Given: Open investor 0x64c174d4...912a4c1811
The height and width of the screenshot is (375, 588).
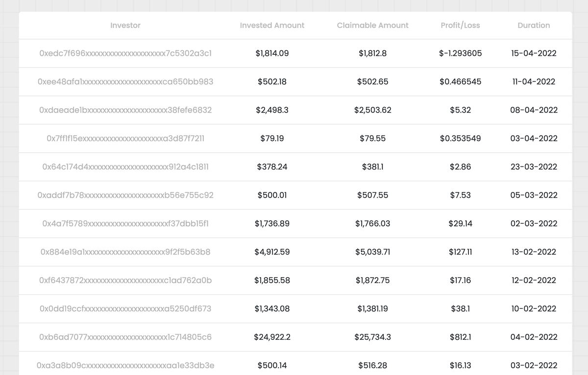Looking at the screenshot, I should pos(125,167).
